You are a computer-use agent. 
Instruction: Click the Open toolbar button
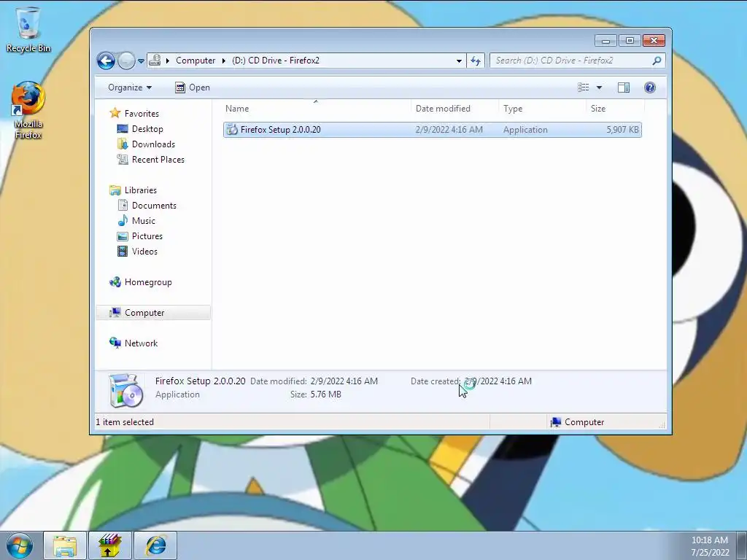[193, 87]
